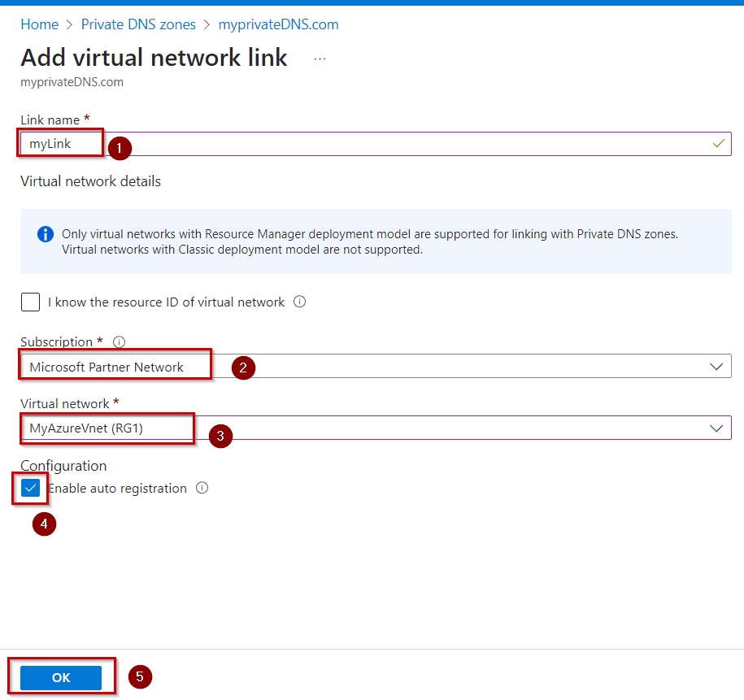Expand Virtual network list using its chevron
Screen dimensions: 744x700
tap(716, 428)
